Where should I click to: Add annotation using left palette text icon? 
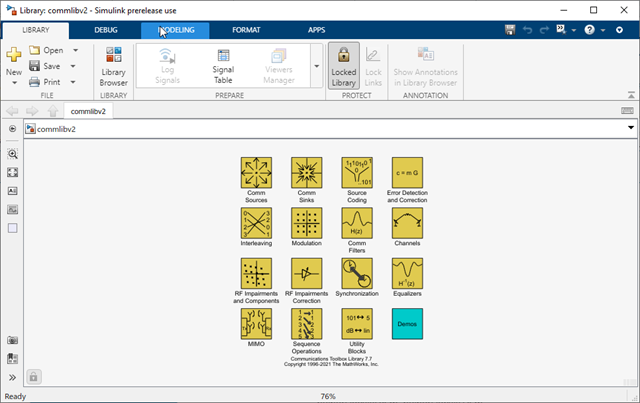[13, 191]
